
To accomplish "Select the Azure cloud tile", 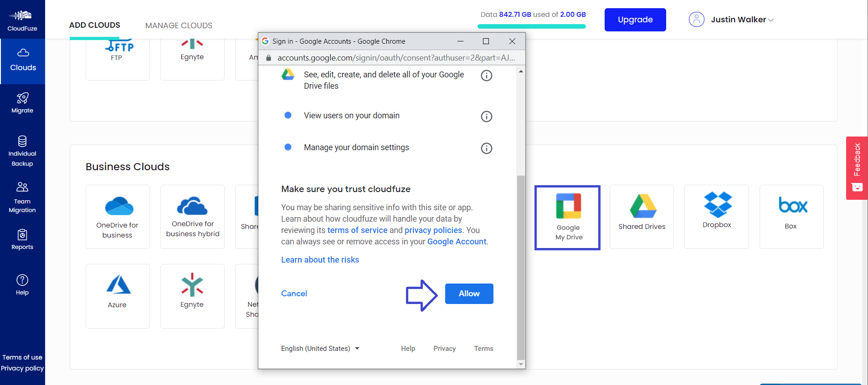I will click(x=118, y=296).
